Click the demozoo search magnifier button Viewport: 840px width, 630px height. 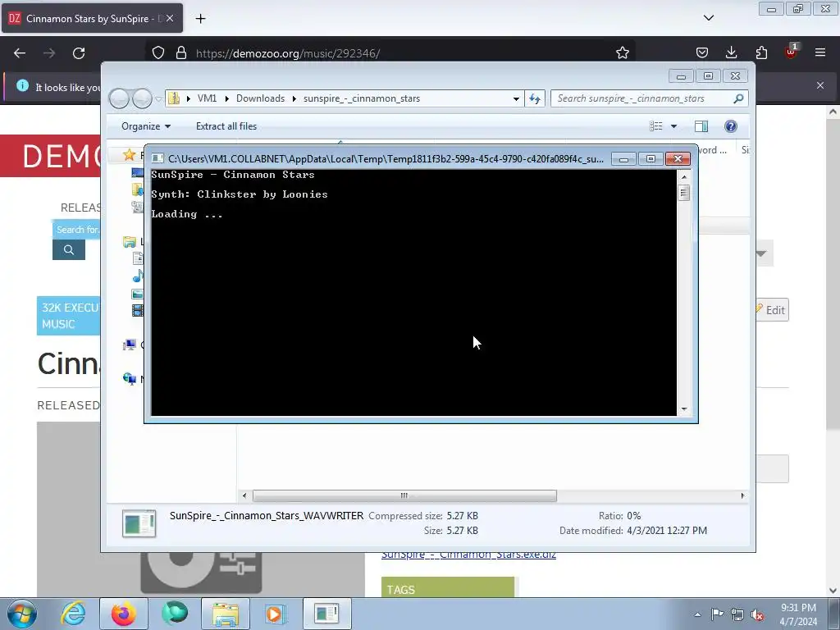click(69, 249)
